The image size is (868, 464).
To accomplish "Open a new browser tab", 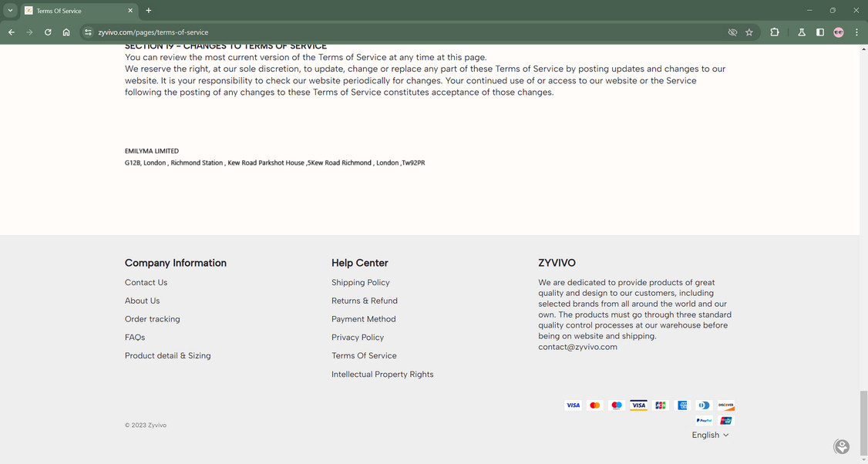I will click(148, 11).
